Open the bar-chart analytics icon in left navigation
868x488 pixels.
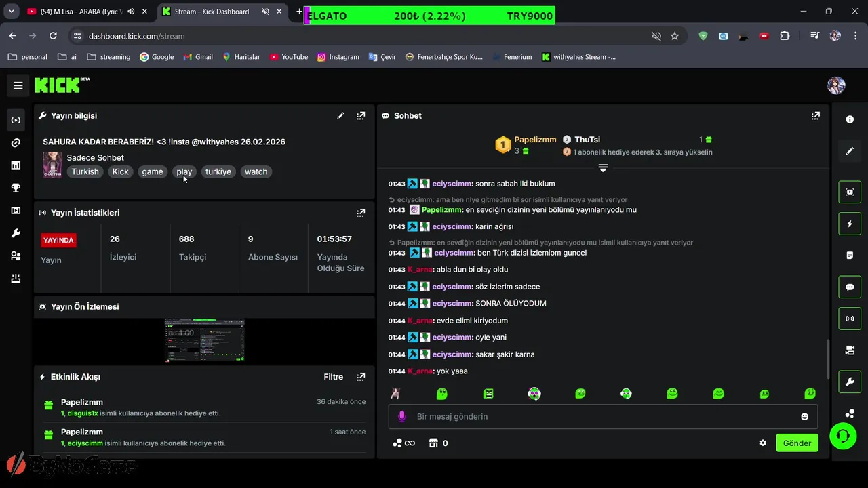click(x=16, y=165)
